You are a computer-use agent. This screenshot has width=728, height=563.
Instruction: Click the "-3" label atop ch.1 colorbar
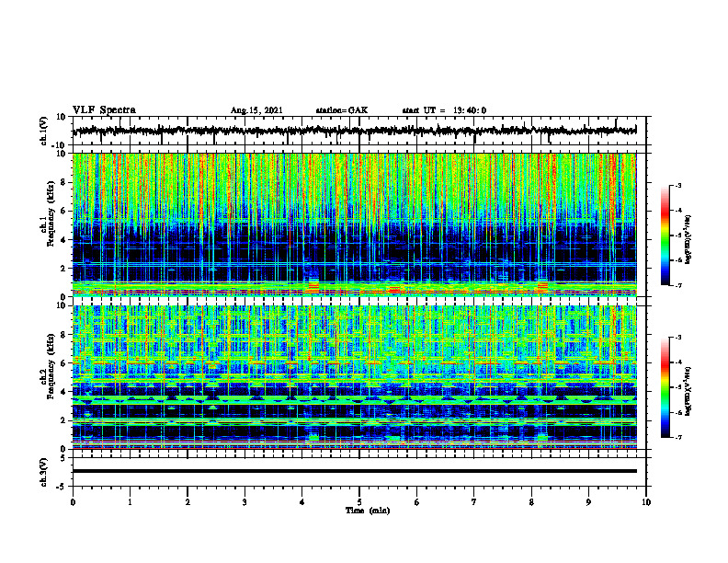677,185
